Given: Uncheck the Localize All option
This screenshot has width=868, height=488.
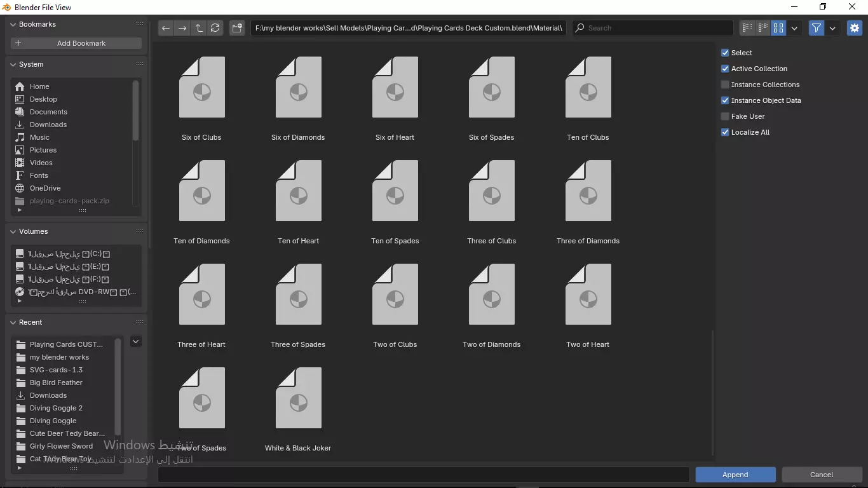Looking at the screenshot, I should click(x=725, y=132).
